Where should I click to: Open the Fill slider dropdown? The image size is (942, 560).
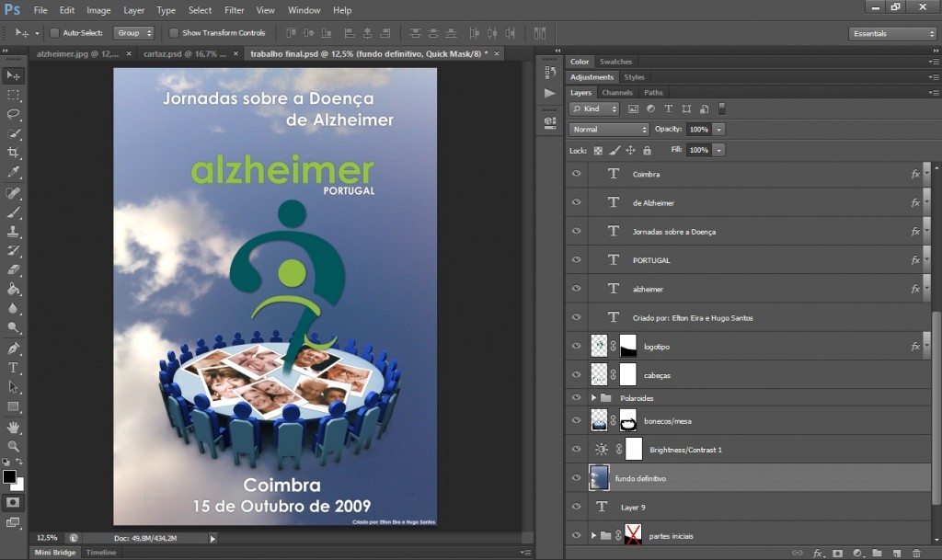tap(718, 150)
